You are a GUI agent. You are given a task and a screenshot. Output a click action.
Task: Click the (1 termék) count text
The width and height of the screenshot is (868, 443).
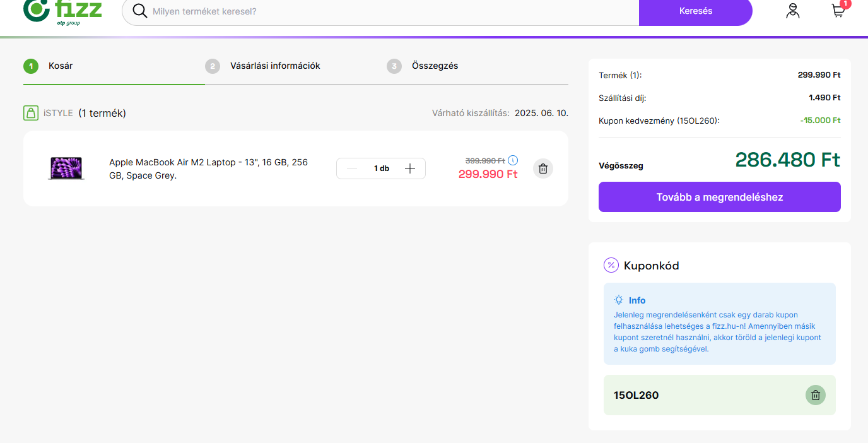102,113
